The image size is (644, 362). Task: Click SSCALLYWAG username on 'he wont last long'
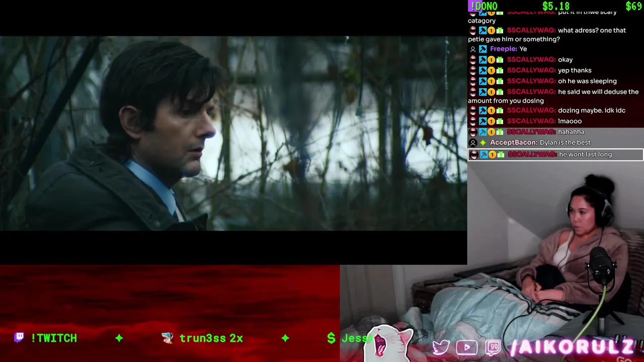pyautogui.click(x=532, y=155)
